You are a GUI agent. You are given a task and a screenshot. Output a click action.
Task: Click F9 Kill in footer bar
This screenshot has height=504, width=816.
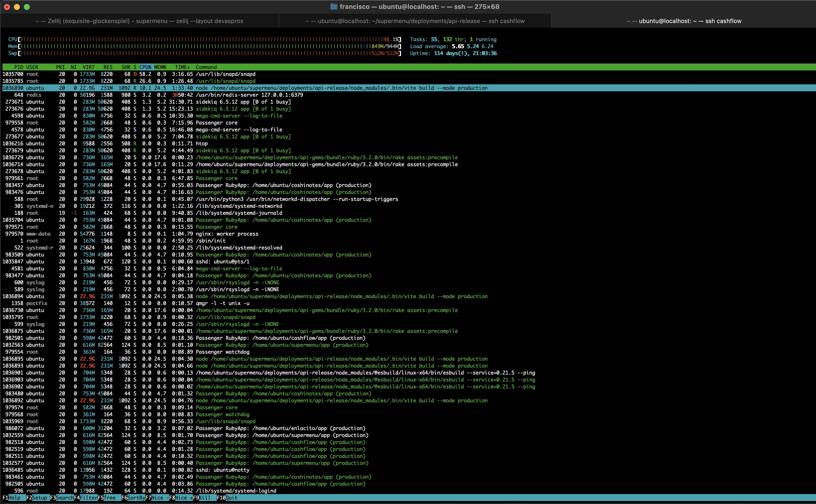coord(205,498)
